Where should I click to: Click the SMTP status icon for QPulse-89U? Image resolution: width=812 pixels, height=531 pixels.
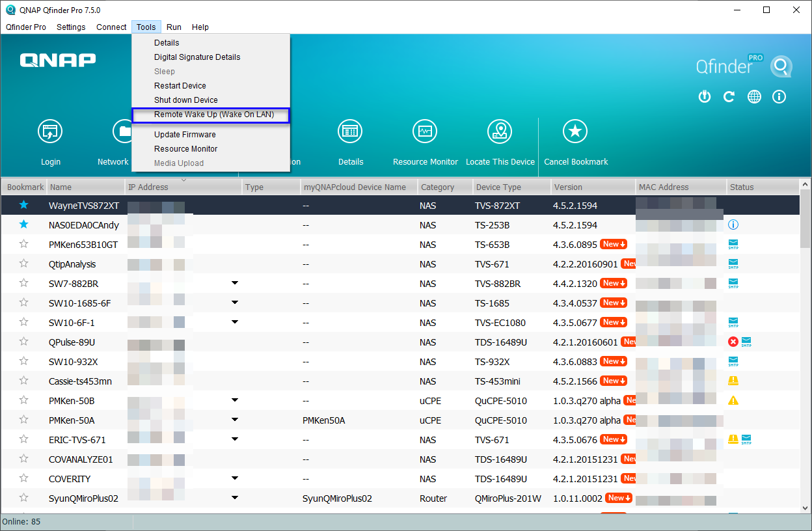(746, 342)
